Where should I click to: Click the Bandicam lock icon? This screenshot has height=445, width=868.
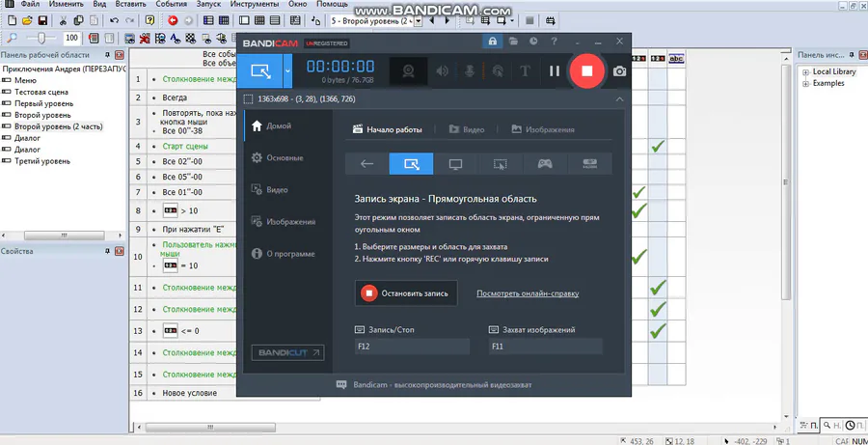click(492, 41)
